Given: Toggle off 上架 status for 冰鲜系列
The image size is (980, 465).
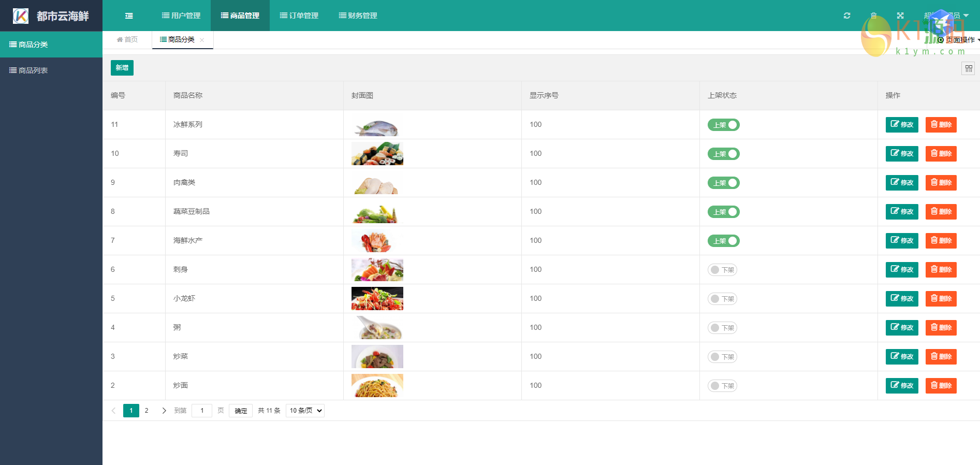Looking at the screenshot, I should (723, 125).
